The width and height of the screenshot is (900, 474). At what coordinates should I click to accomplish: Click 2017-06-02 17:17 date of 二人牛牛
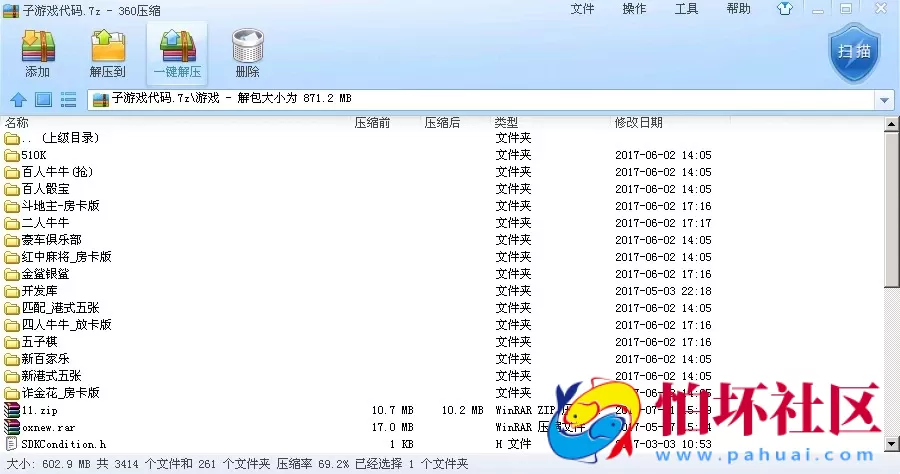[x=663, y=223]
